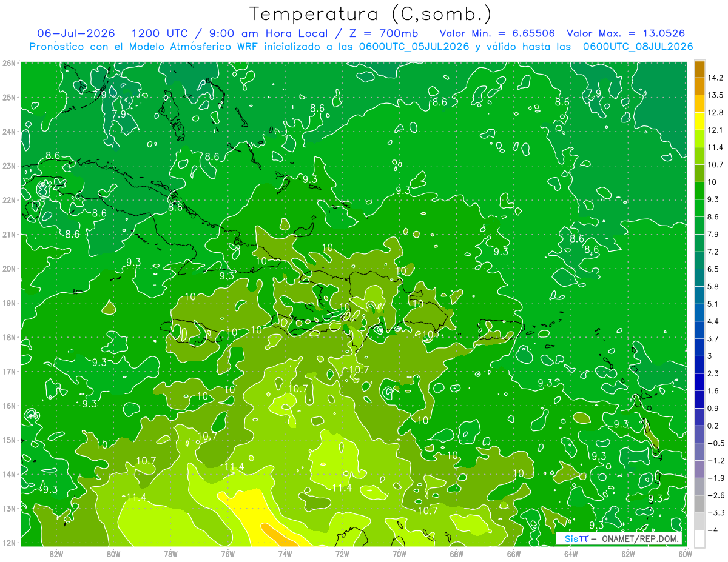
Task: Pick the gray colorbar swatch between -3.3 and -2.6
Action: (x=699, y=504)
